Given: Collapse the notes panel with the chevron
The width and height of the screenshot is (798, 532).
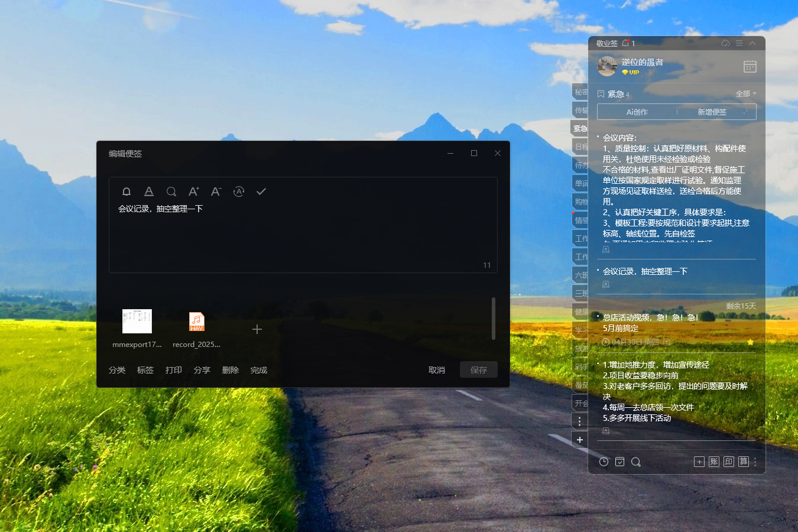Looking at the screenshot, I should pyautogui.click(x=752, y=43).
